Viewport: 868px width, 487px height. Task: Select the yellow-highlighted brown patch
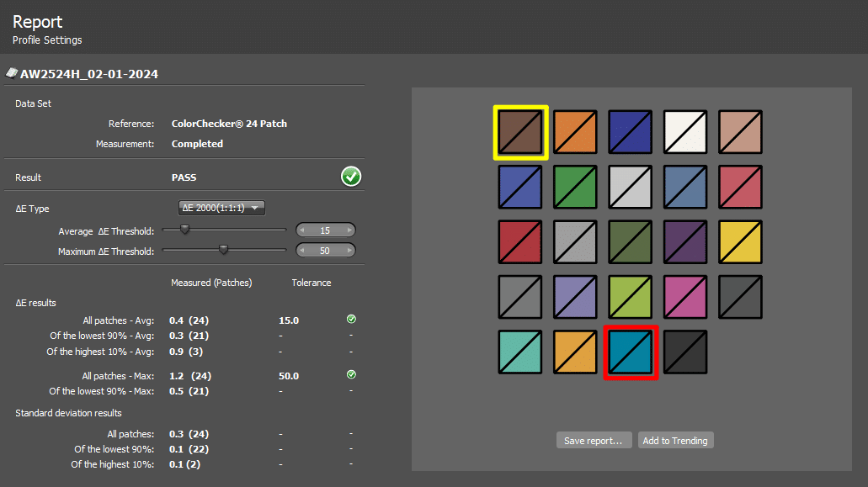point(520,132)
